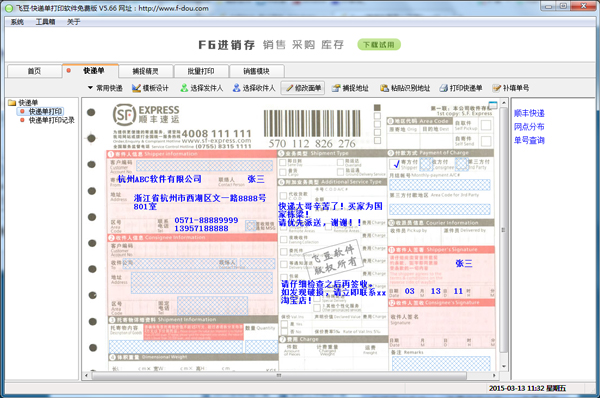Open the 工具箱 menu
600x398 pixels.
click(x=45, y=22)
